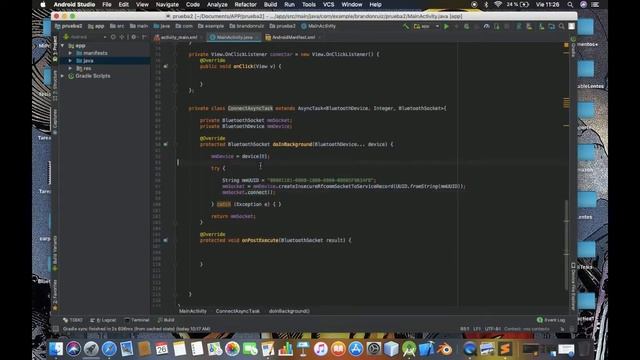Select the manifests folder in project tree

(x=96, y=53)
